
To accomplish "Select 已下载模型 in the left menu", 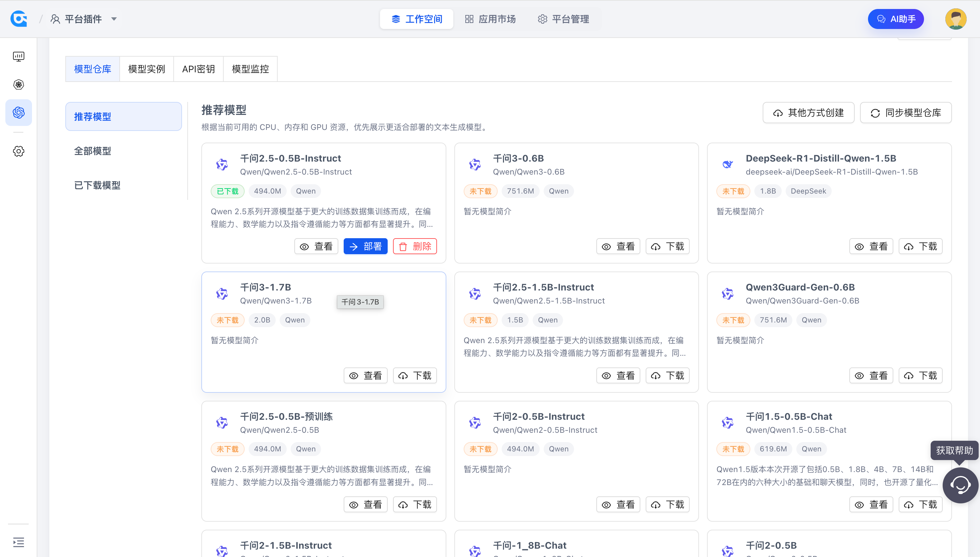I will (x=123, y=185).
